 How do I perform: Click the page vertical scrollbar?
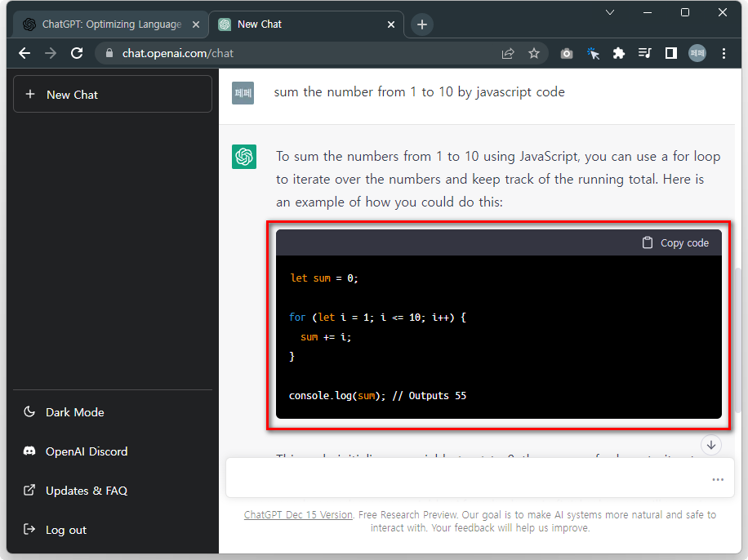click(x=738, y=340)
